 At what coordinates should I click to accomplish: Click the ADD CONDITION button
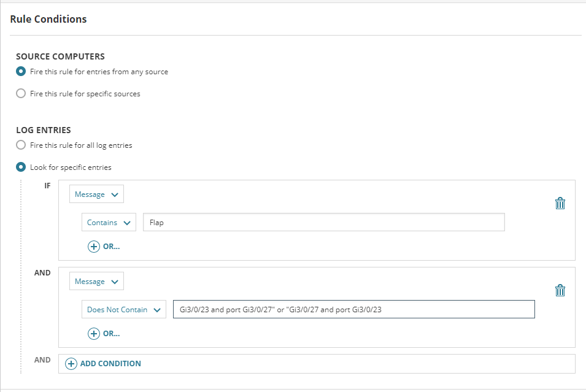point(110,364)
